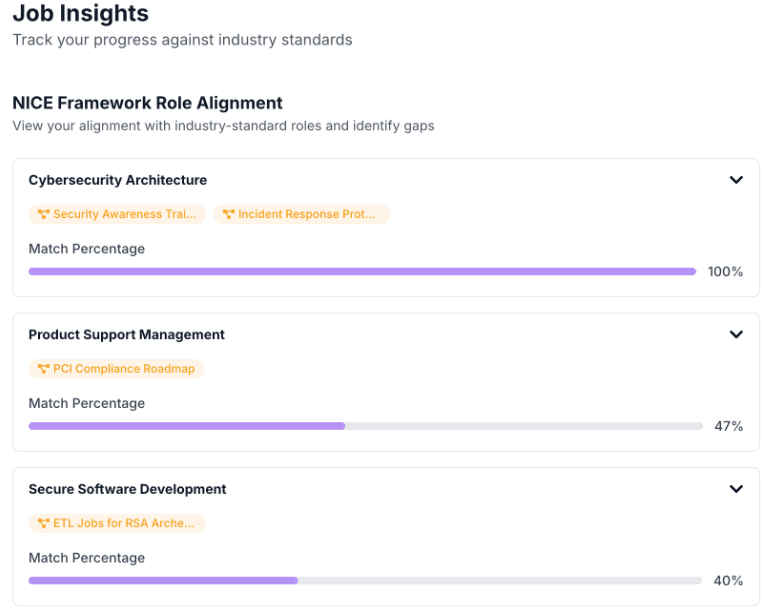Click the Product Support Management progress bar
The width and height of the screenshot is (772, 613).
click(365, 426)
